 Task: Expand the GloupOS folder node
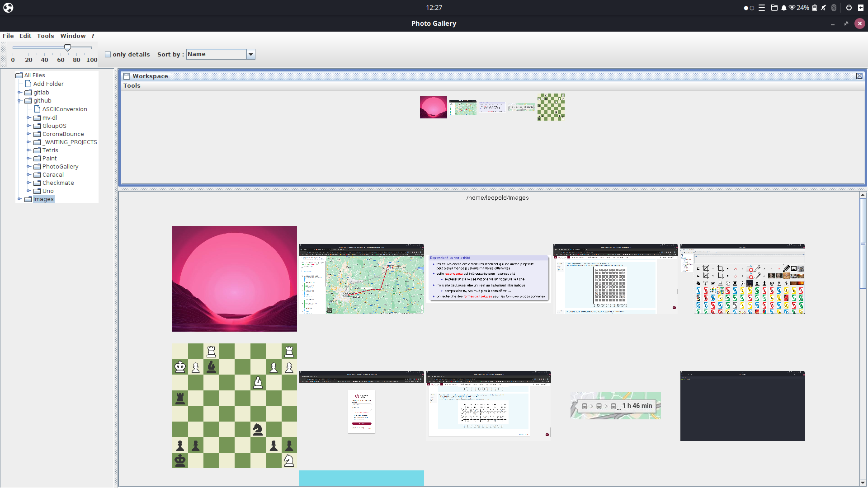[x=29, y=126]
